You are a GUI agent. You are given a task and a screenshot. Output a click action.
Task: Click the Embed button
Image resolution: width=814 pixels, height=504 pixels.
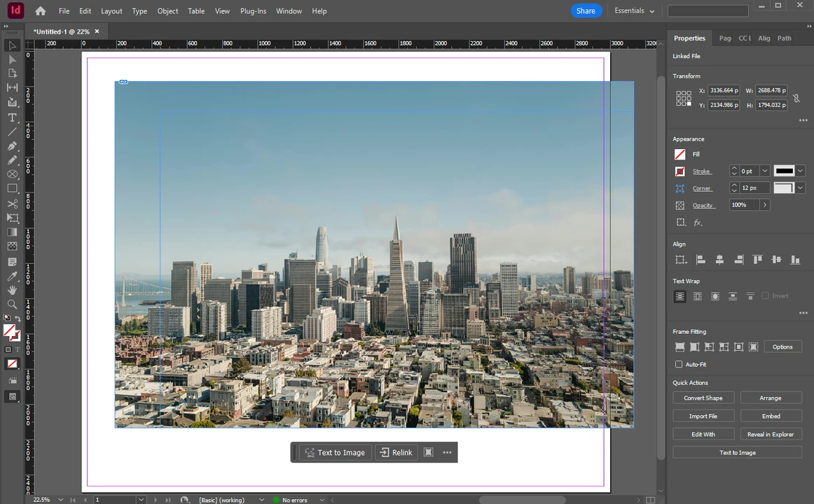771,416
